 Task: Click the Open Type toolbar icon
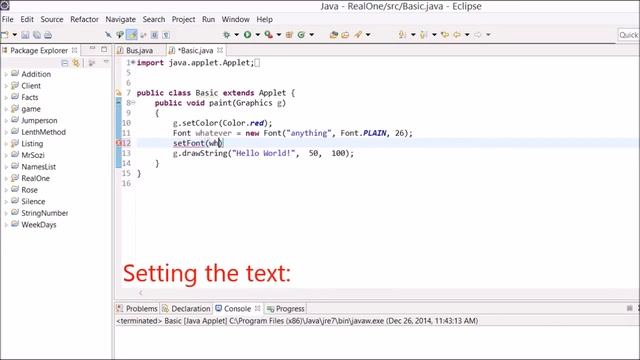pyautogui.click(x=333, y=35)
